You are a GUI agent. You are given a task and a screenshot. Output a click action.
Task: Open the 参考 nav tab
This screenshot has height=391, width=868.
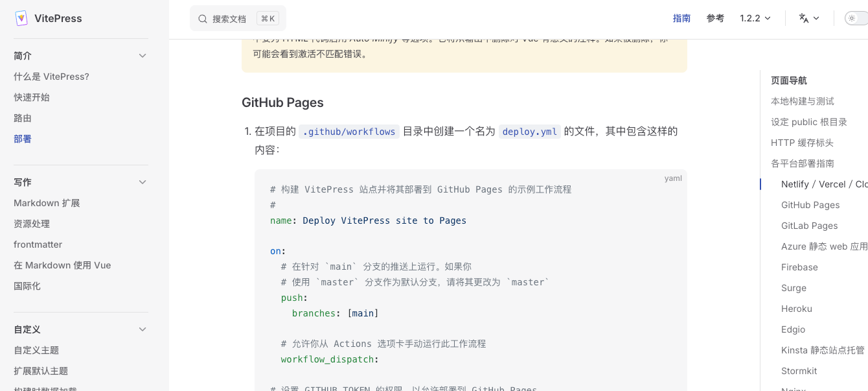tap(715, 18)
